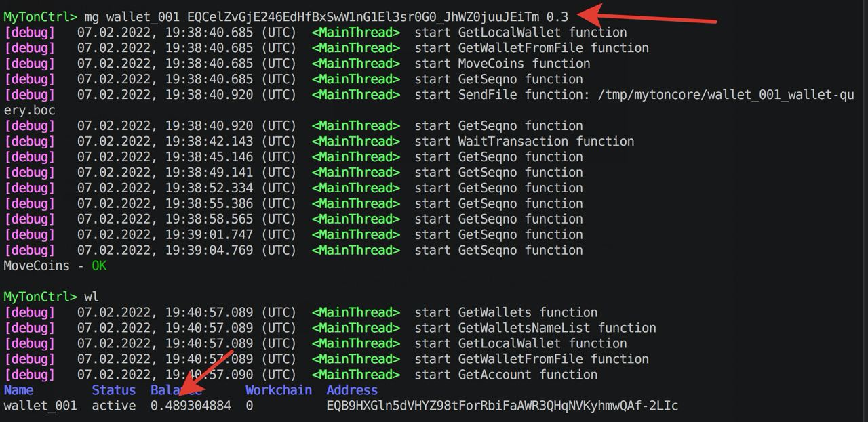Click the Name column header

(x=18, y=390)
